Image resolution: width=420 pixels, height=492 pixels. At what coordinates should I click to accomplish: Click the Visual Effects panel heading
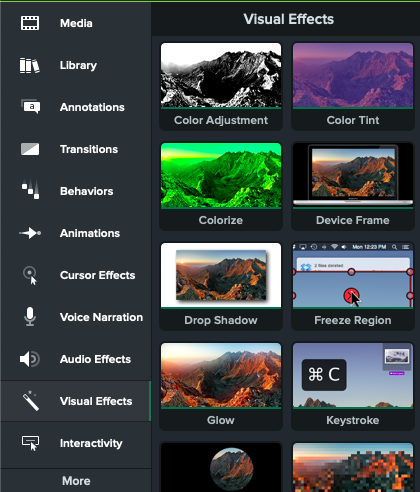(x=288, y=19)
